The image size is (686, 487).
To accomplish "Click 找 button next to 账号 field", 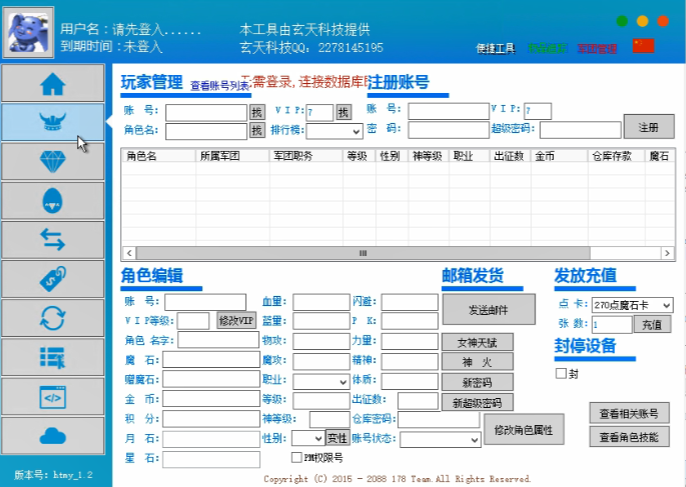I will (x=257, y=112).
